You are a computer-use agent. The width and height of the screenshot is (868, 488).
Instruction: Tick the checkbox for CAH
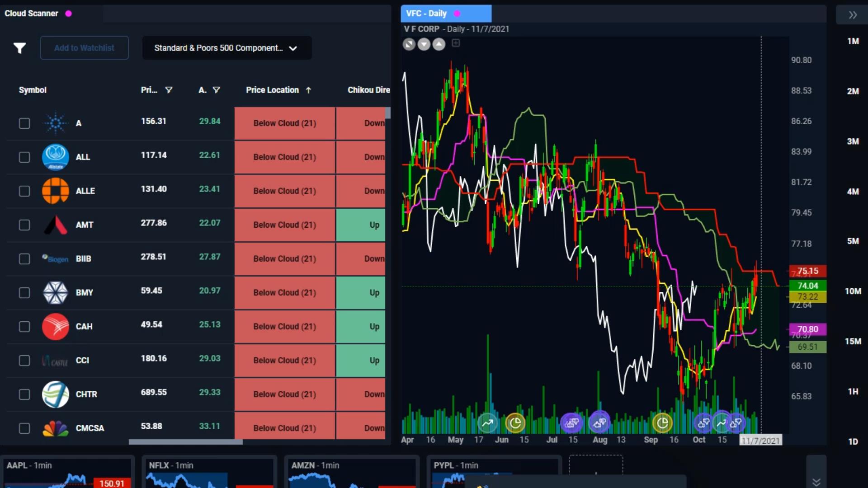click(x=24, y=327)
